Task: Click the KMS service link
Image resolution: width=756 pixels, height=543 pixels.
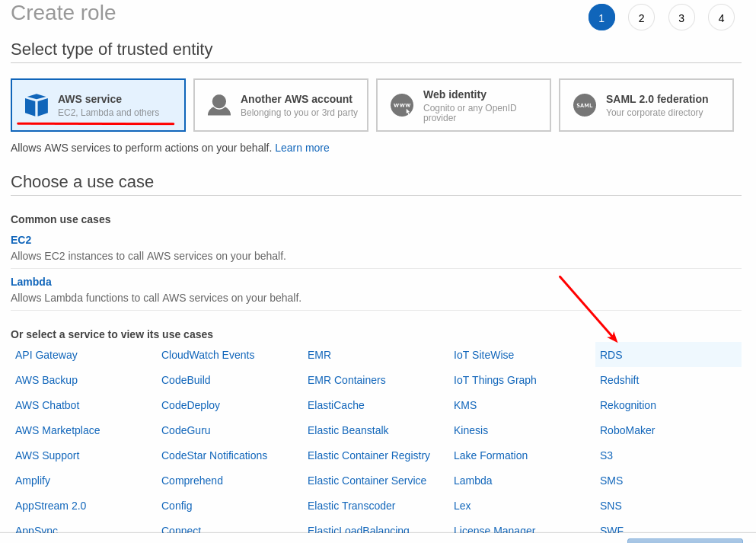Action: point(465,405)
